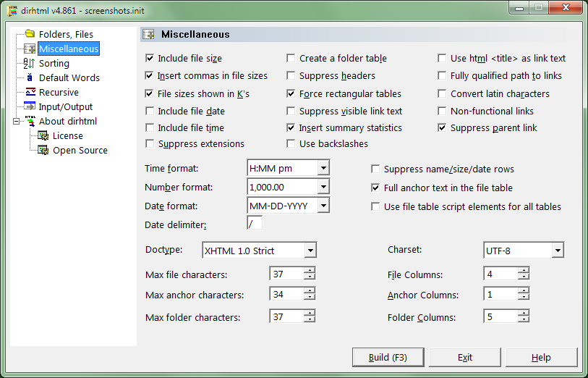Show the About dirhtml page

pyautogui.click(x=68, y=121)
